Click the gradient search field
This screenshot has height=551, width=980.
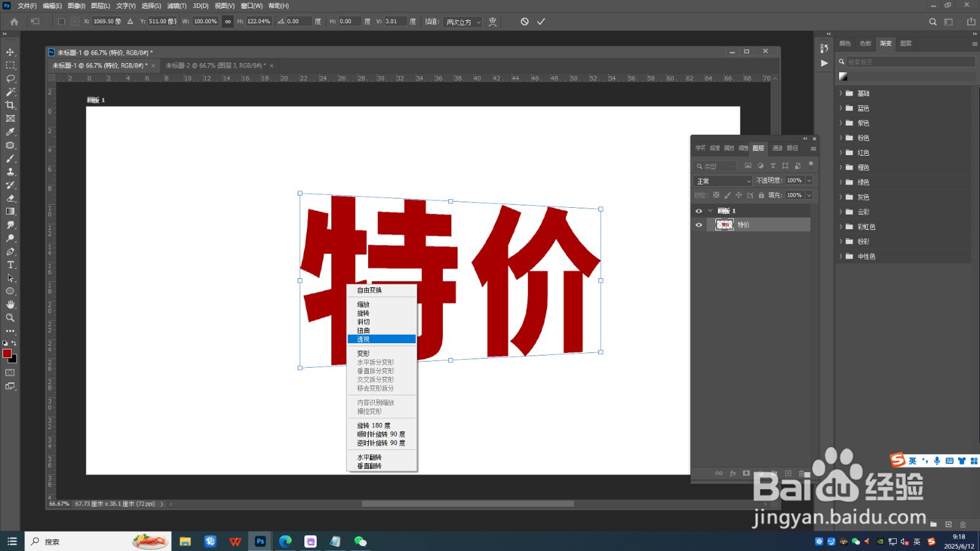point(910,62)
